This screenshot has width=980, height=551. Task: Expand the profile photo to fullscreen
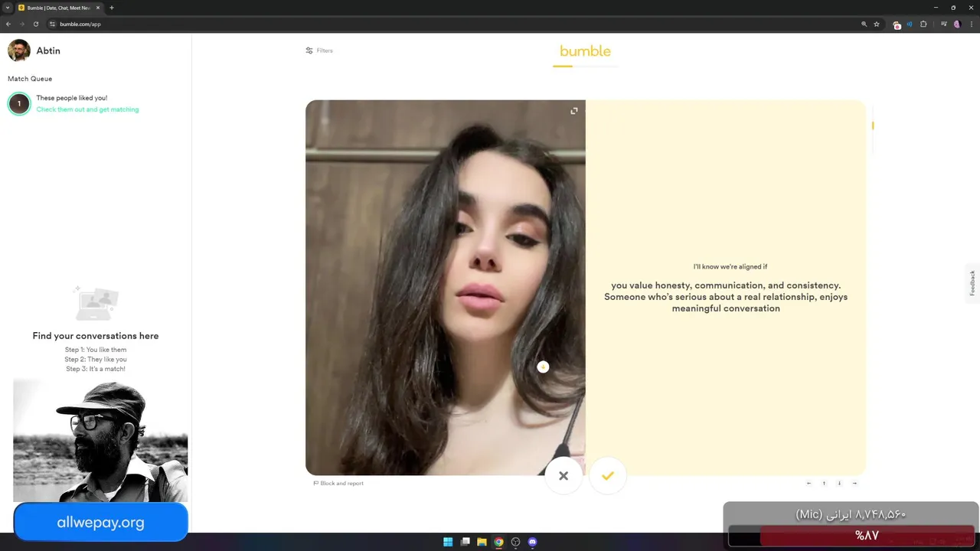(574, 111)
